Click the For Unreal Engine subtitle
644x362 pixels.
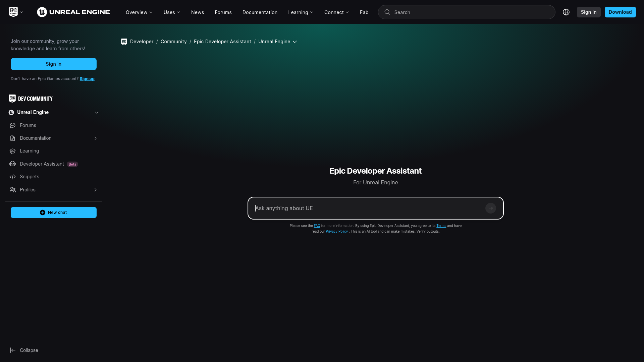375,183
